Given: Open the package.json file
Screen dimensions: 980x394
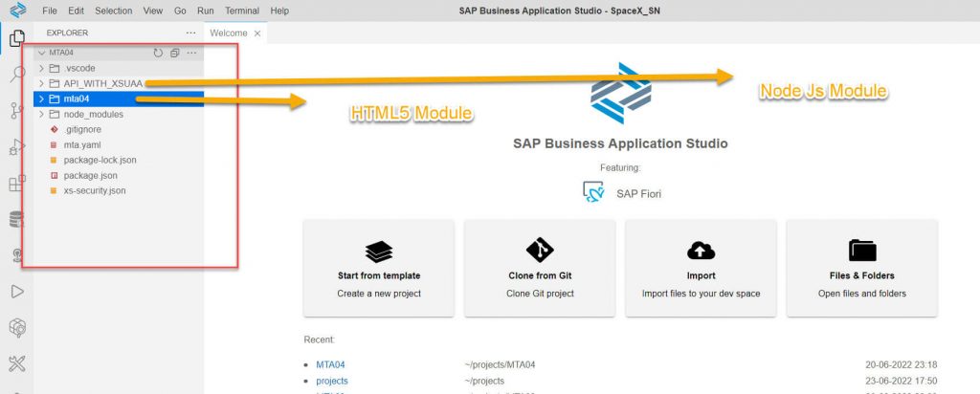Looking at the screenshot, I should point(90,175).
